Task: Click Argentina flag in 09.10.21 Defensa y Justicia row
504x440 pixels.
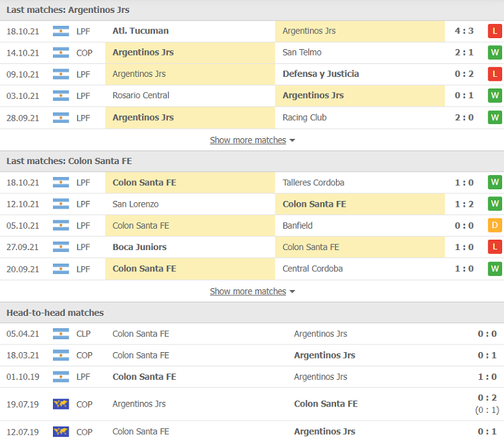Action: [x=61, y=74]
